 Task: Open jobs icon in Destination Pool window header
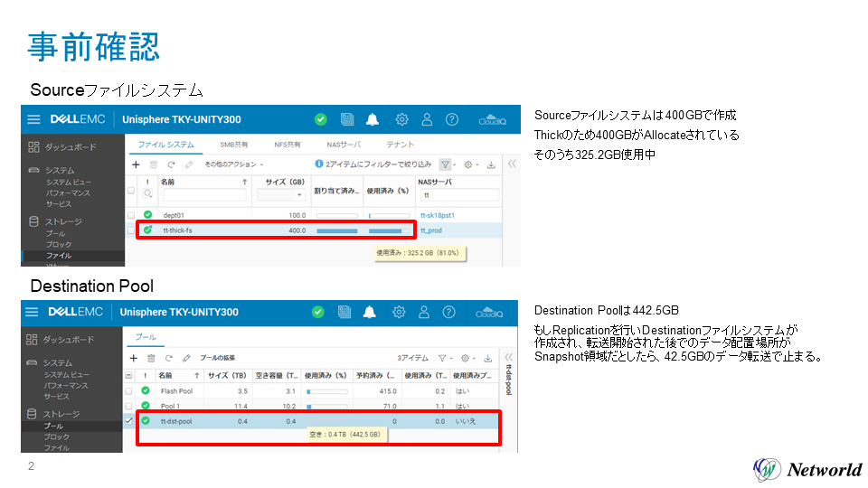[344, 312]
